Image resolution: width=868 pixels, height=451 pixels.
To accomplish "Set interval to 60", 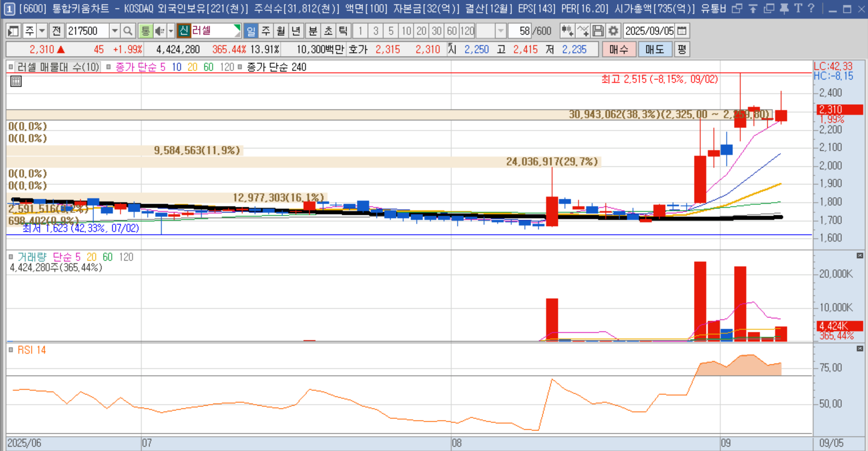I will (452, 31).
